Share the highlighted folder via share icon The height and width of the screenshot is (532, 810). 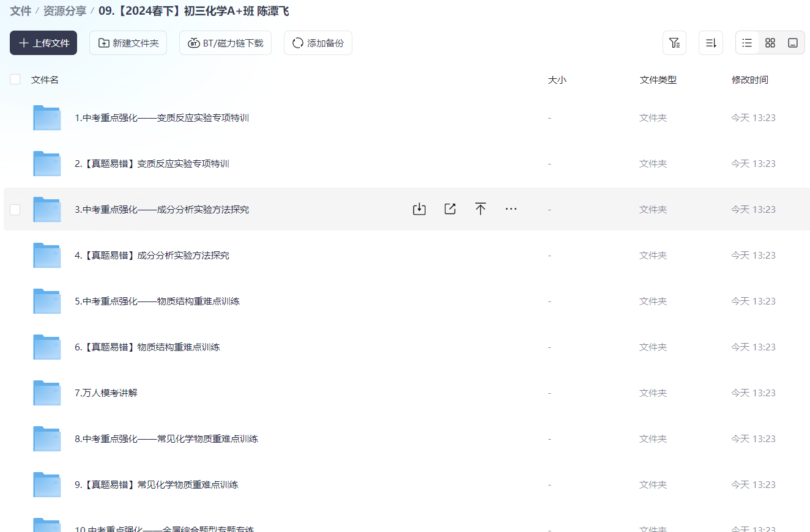(x=450, y=209)
